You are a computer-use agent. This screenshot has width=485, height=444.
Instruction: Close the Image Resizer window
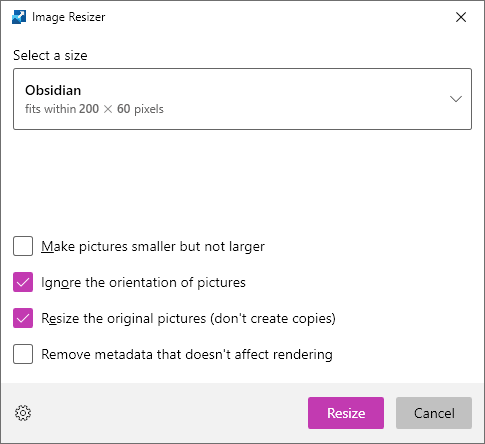pos(461,17)
